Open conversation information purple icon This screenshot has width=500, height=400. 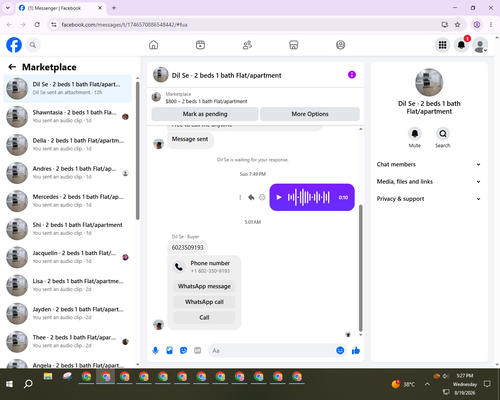pos(352,75)
